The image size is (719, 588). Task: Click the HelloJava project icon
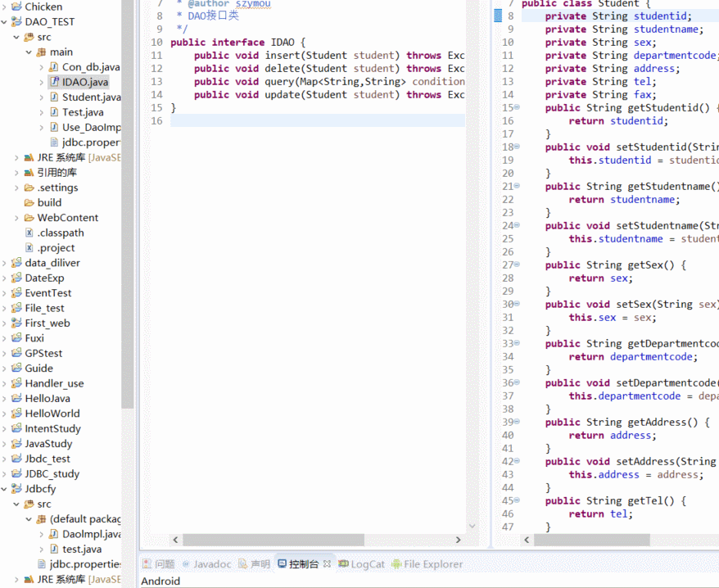click(16, 399)
